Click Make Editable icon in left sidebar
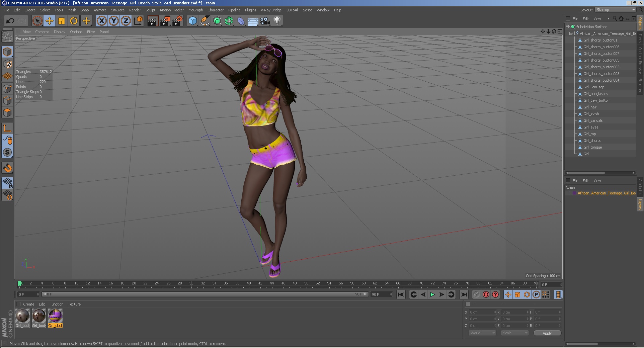Viewport: 644px width, 348px height. tap(7, 36)
